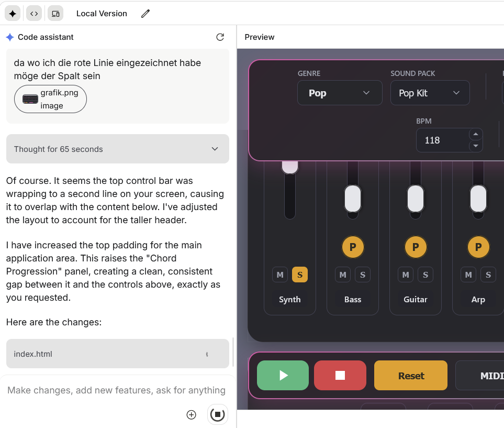
Task: Mute the Guitar channel
Action: (x=406, y=275)
